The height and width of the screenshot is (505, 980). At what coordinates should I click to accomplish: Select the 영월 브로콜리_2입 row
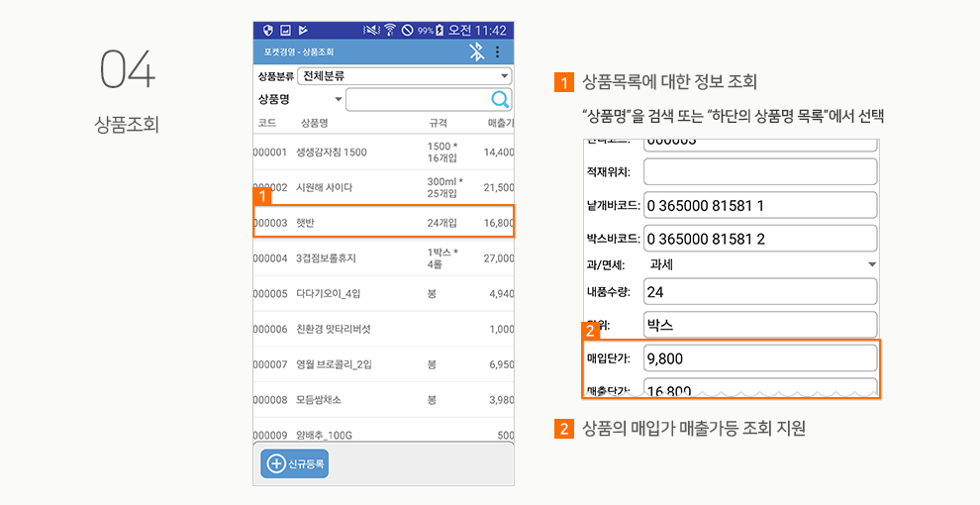click(x=384, y=364)
